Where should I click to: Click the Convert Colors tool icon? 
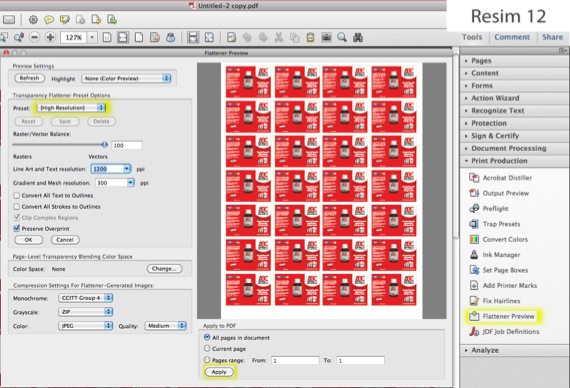pos(474,239)
